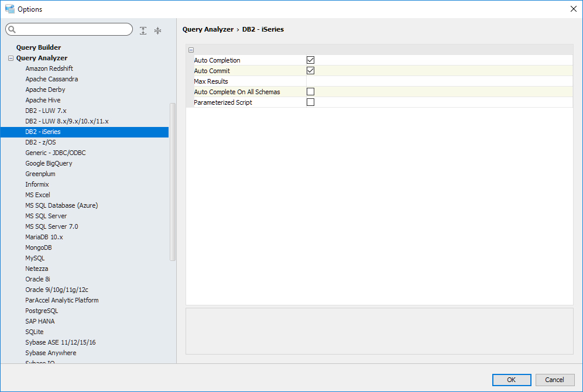Choose Google BigQuery from the list
The height and width of the screenshot is (392, 583).
(x=49, y=163)
